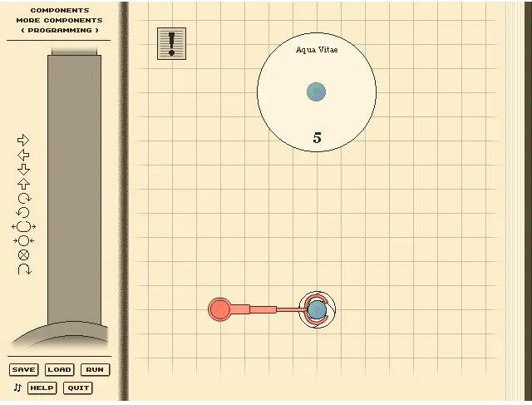The height and width of the screenshot is (405, 532).
Task: Open the exclamation mark info note
Action: click(x=172, y=44)
